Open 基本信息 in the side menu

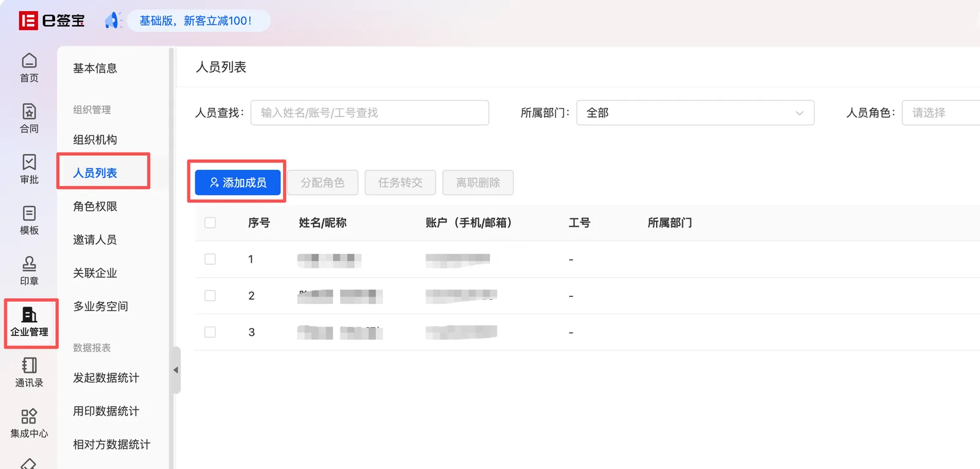(95, 68)
